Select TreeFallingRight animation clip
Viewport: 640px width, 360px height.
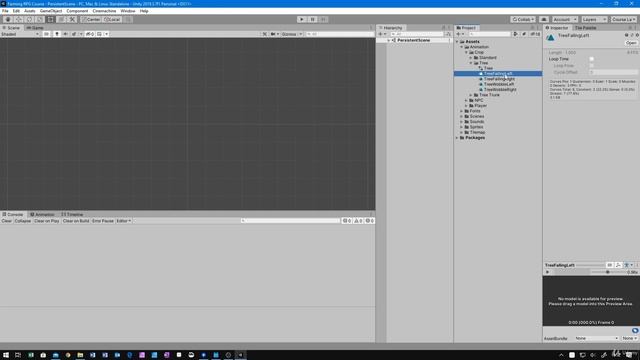499,79
